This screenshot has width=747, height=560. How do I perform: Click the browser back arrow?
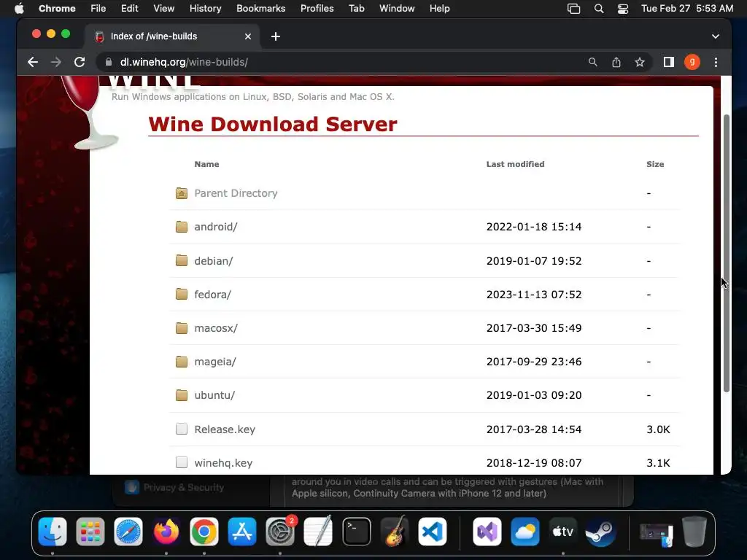tap(32, 62)
